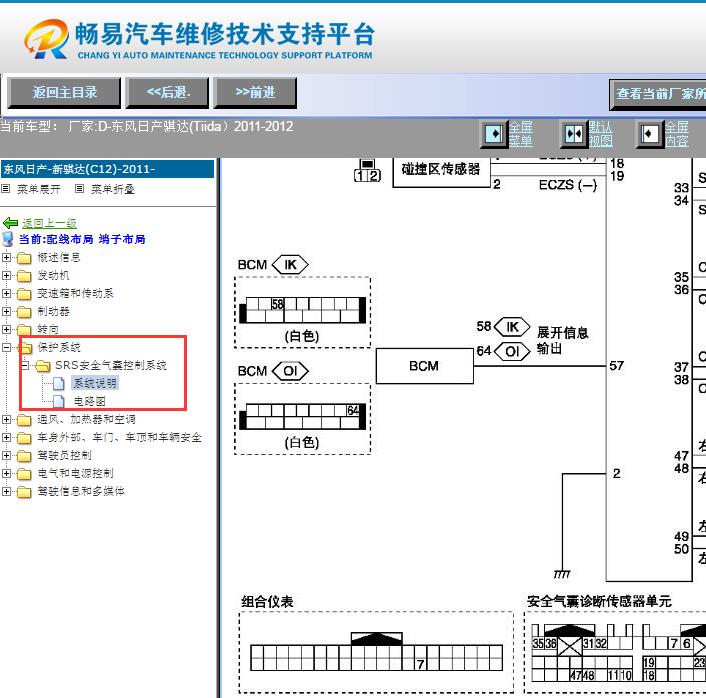The image size is (706, 698).
Task: Go back with the <<后退 button
Action: pos(167,93)
